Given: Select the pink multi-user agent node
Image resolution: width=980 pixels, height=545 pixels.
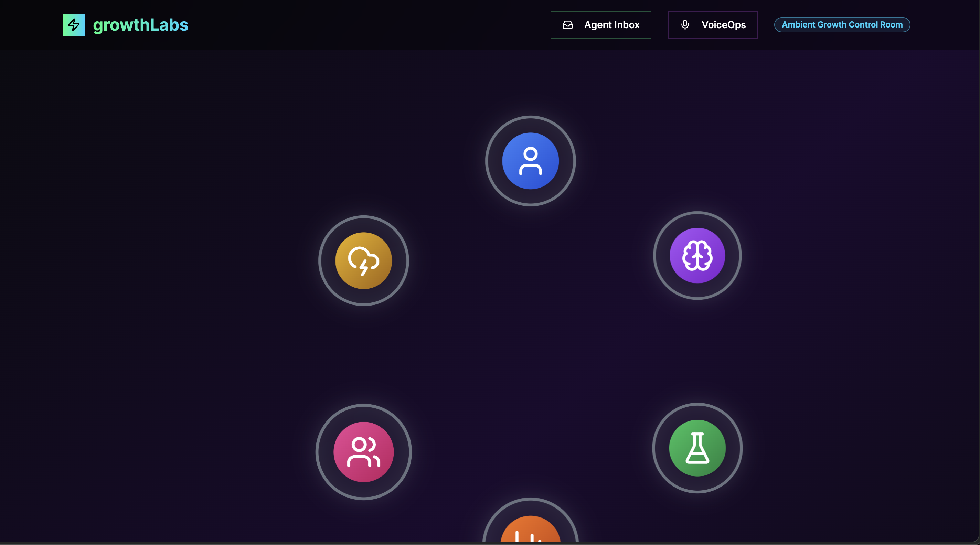Looking at the screenshot, I should [363, 452].
